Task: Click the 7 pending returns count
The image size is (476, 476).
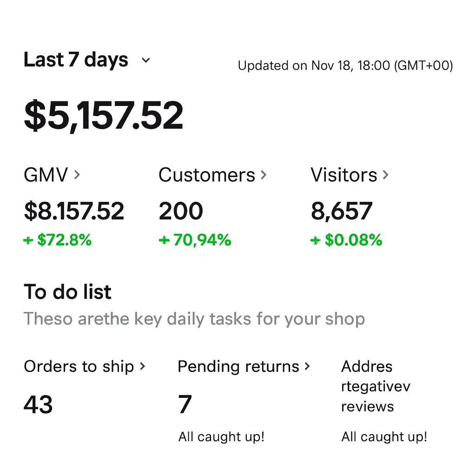Action: tap(185, 404)
